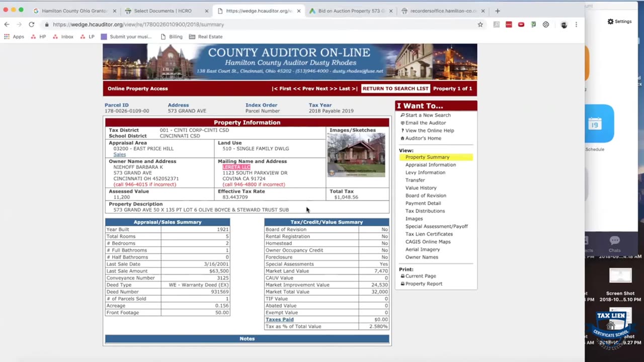Viewport: 644px width, 362px height.
Task: Open Owner Names view
Action: (x=422, y=257)
